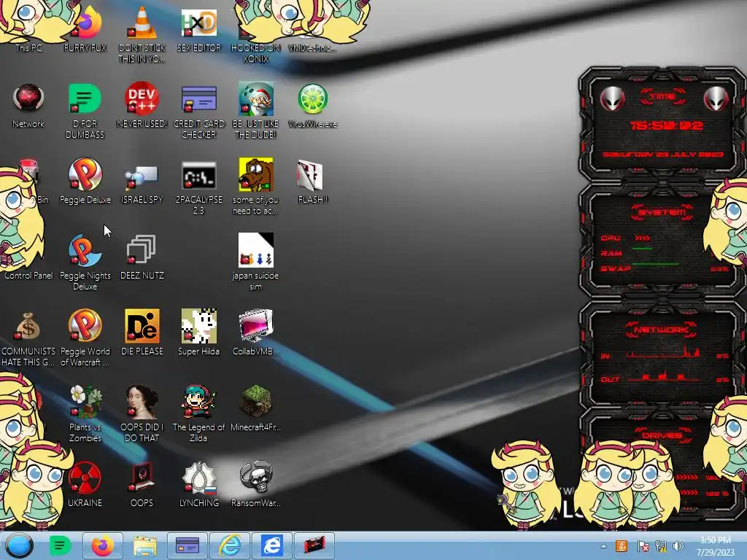Click the Start orb button
The image size is (747, 560).
(x=20, y=545)
